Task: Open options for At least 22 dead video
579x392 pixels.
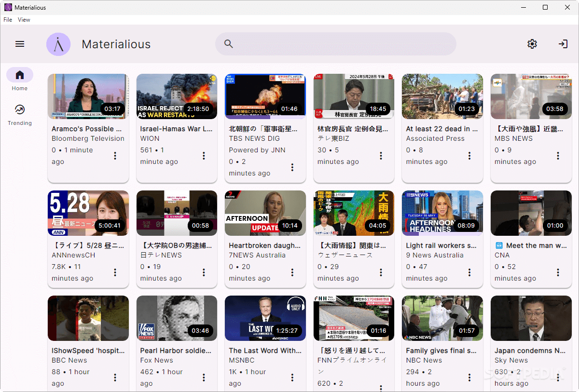Action: pos(469,156)
